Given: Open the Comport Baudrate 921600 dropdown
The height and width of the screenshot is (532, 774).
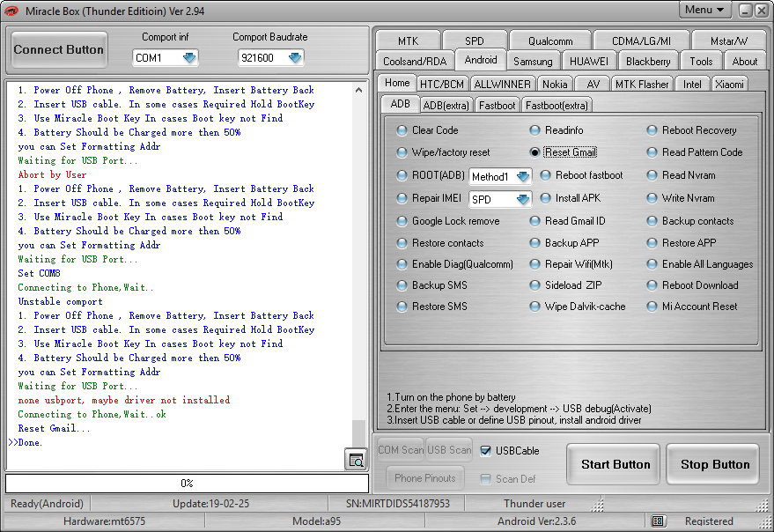Looking at the screenshot, I should 270,58.
